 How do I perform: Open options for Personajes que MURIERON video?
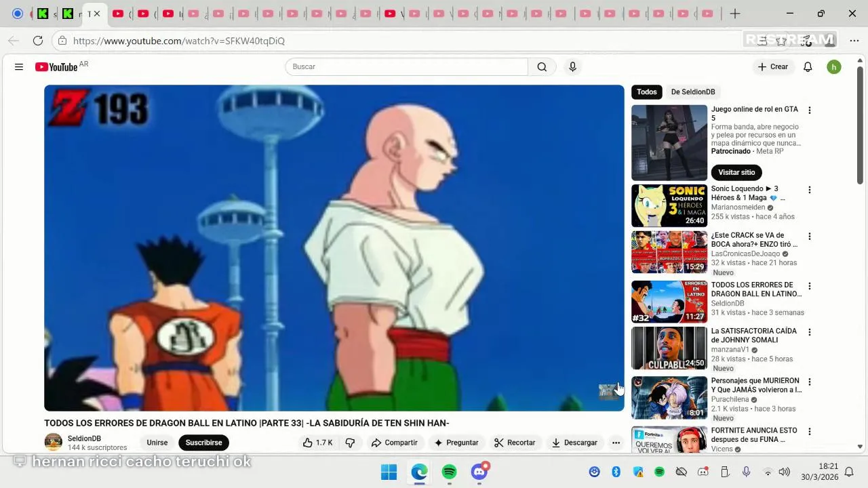click(809, 382)
